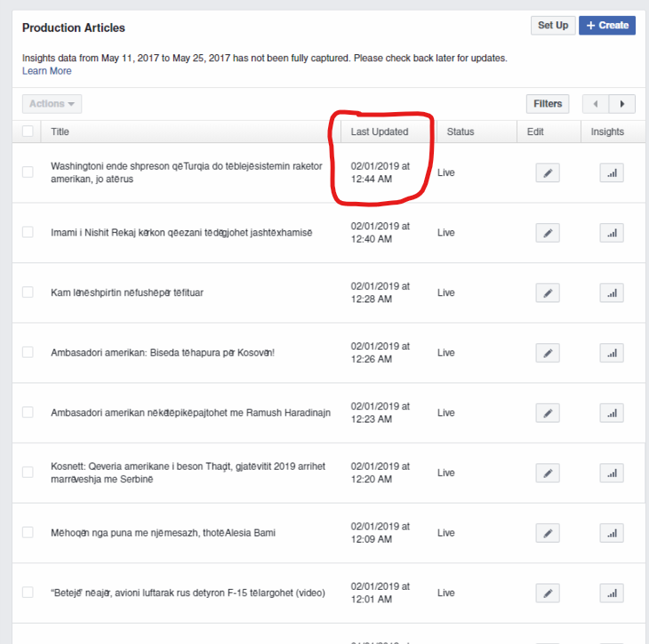Click the 12:20 AM last updated date

point(381,473)
